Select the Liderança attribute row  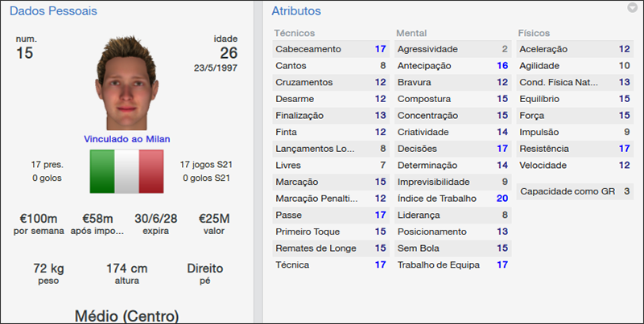coord(453,215)
